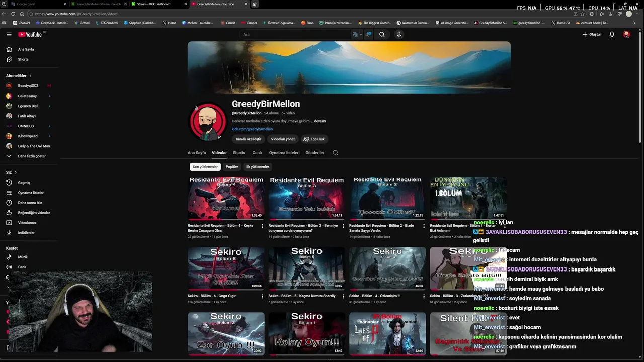
Task: Open the YouTube hamburger guide menu
Action: coord(9,34)
